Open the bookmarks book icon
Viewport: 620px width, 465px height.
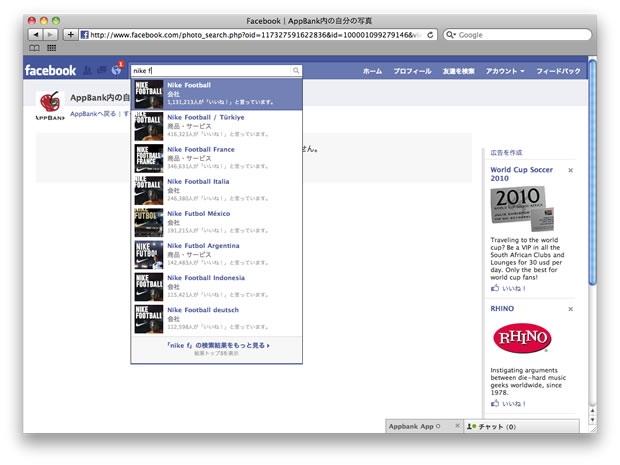(x=34, y=48)
